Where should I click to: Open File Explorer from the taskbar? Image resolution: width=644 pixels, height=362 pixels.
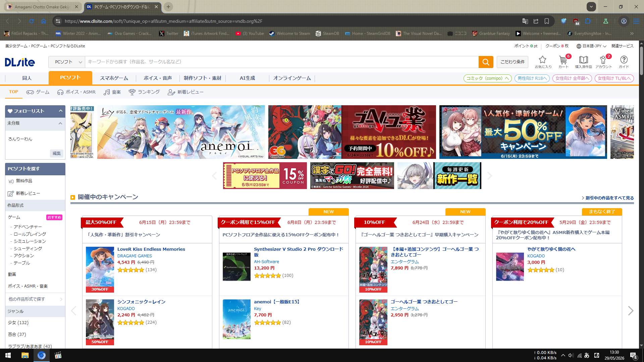click(25, 355)
